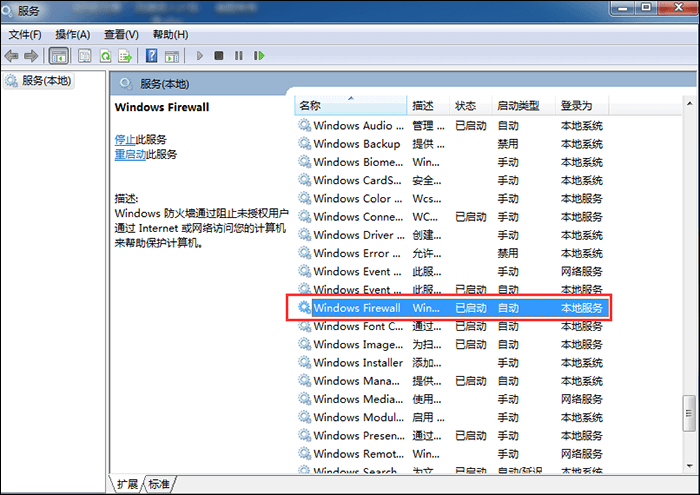Select the Windows Firewall service row
700x495 pixels.
452,308
